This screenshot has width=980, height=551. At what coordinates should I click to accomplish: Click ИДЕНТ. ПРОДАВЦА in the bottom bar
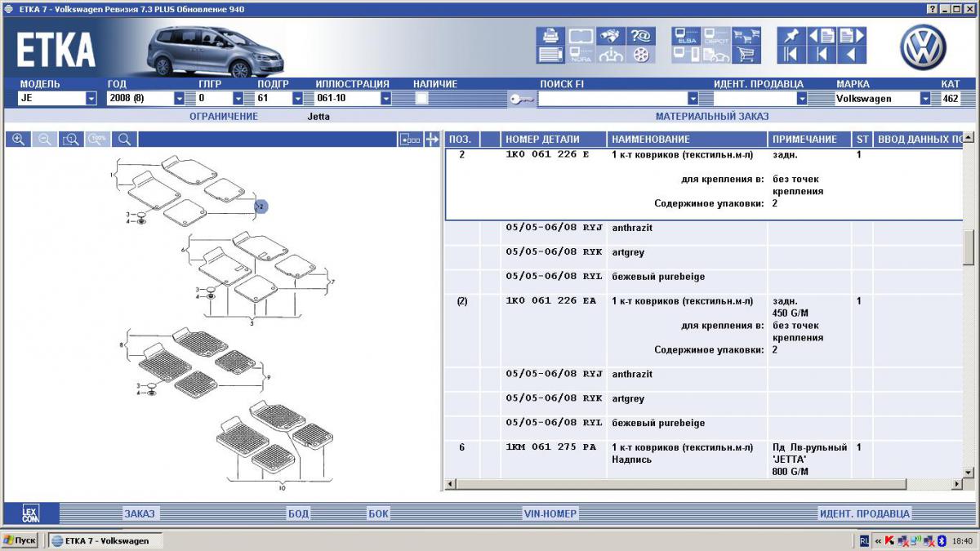(x=864, y=513)
